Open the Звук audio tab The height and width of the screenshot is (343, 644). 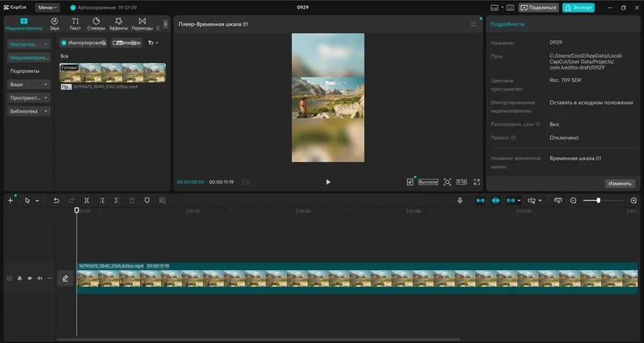click(54, 24)
